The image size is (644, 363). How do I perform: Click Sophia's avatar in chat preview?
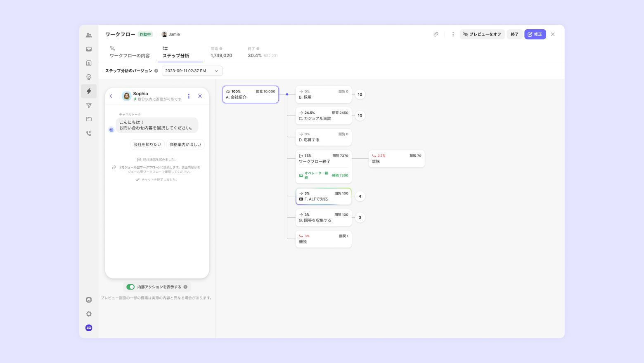click(127, 96)
